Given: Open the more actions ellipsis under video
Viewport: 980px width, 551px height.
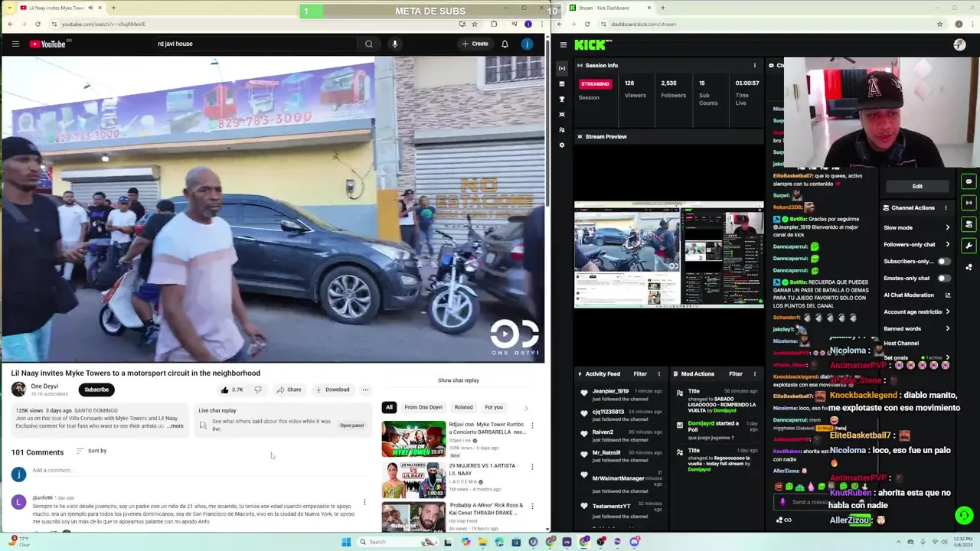Looking at the screenshot, I should (x=365, y=390).
